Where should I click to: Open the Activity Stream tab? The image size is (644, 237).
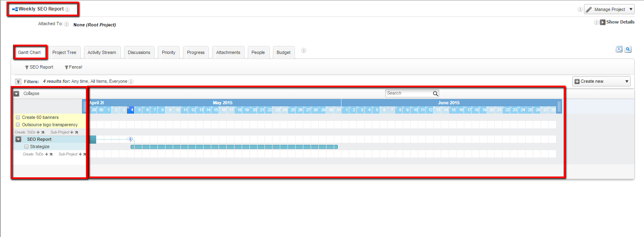pos(102,52)
